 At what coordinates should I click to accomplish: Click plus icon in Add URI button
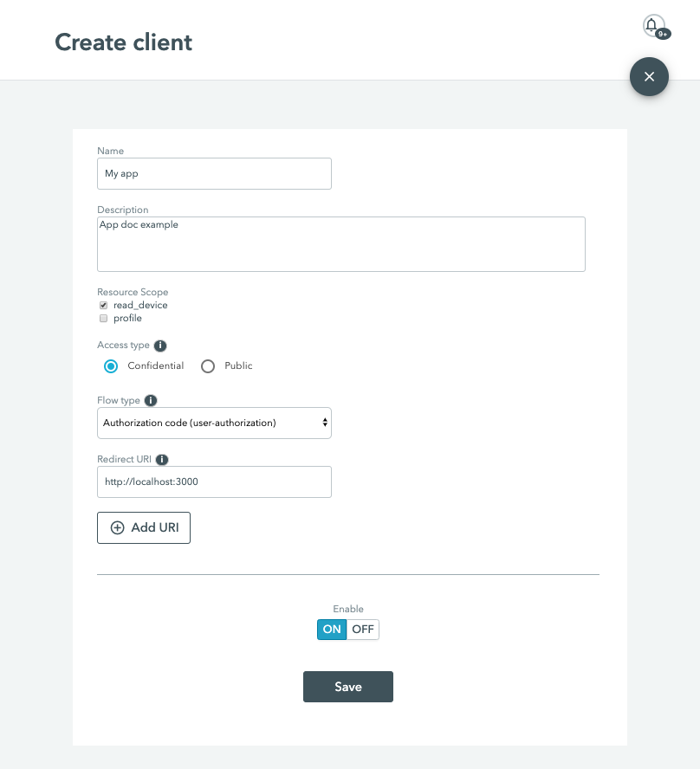[117, 527]
